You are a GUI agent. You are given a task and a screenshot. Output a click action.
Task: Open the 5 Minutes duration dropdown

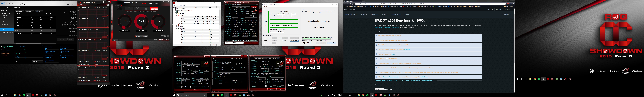pos(37,62)
